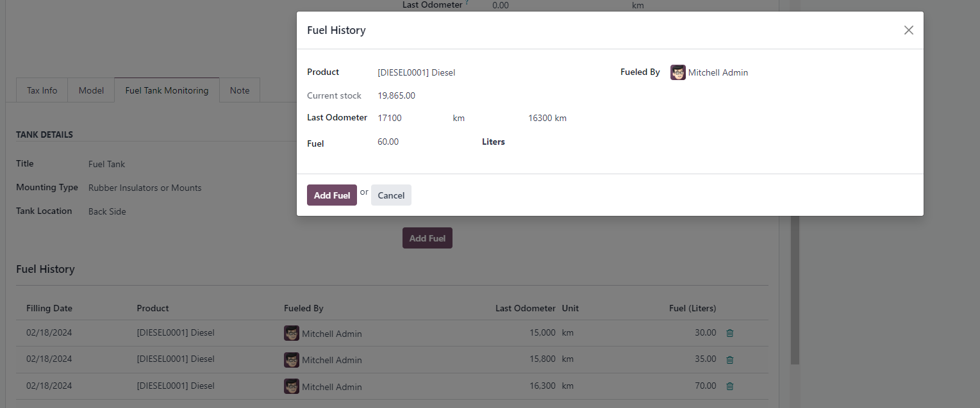Click Mitchell Admin avatar in 15,800 km row
This screenshot has height=408, width=980.
[292, 360]
